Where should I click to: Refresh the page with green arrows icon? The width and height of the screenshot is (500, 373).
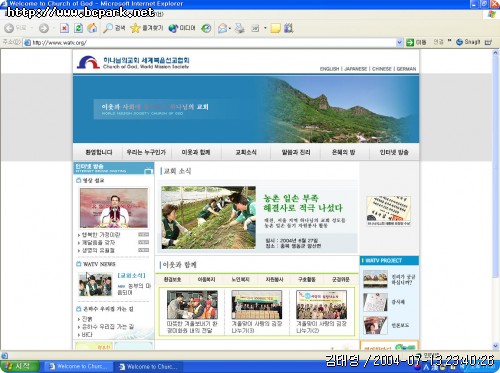tap(78, 28)
